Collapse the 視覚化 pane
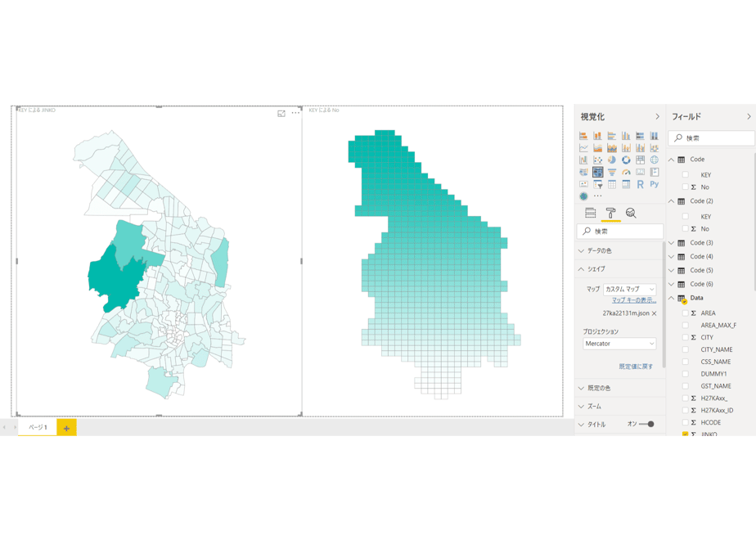The width and height of the screenshot is (756, 540). tap(657, 117)
